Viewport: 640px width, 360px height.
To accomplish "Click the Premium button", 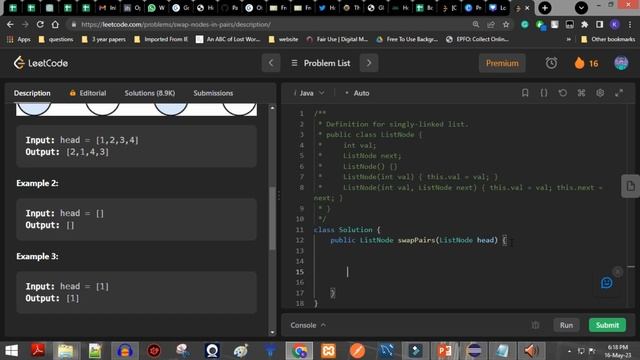I will coord(502,63).
